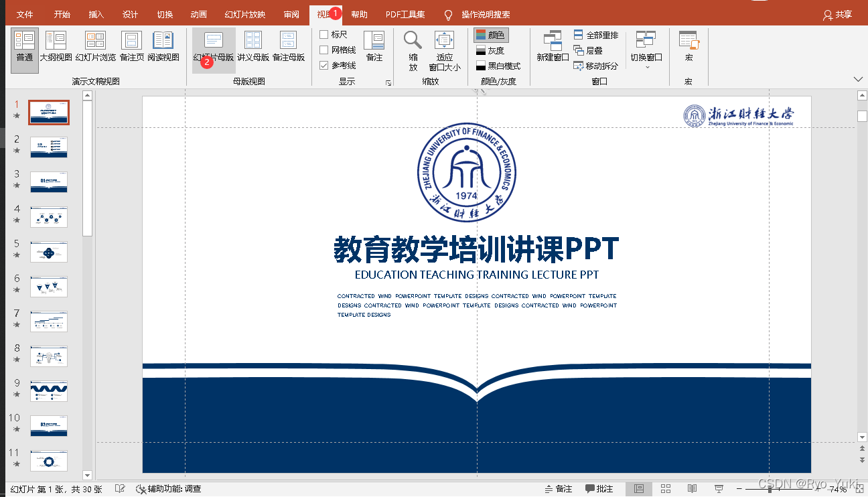Click the Tell Me search box (操作说明搜索)
This screenshot has width=868, height=497.
pos(486,15)
